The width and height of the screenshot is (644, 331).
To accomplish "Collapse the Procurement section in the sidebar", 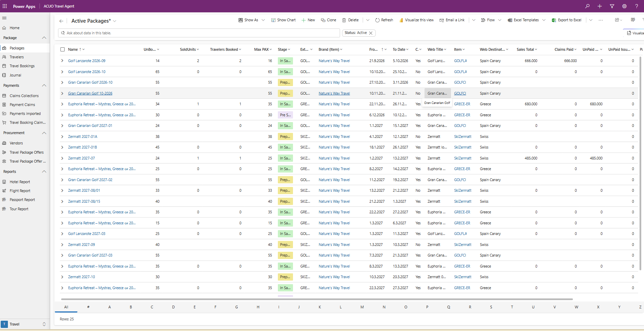I will click(44, 133).
